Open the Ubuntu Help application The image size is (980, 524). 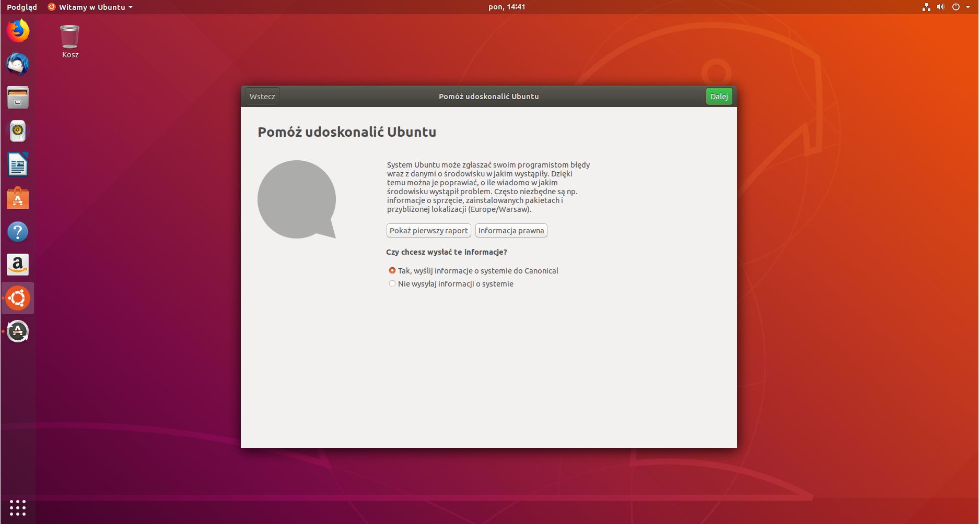coord(17,231)
